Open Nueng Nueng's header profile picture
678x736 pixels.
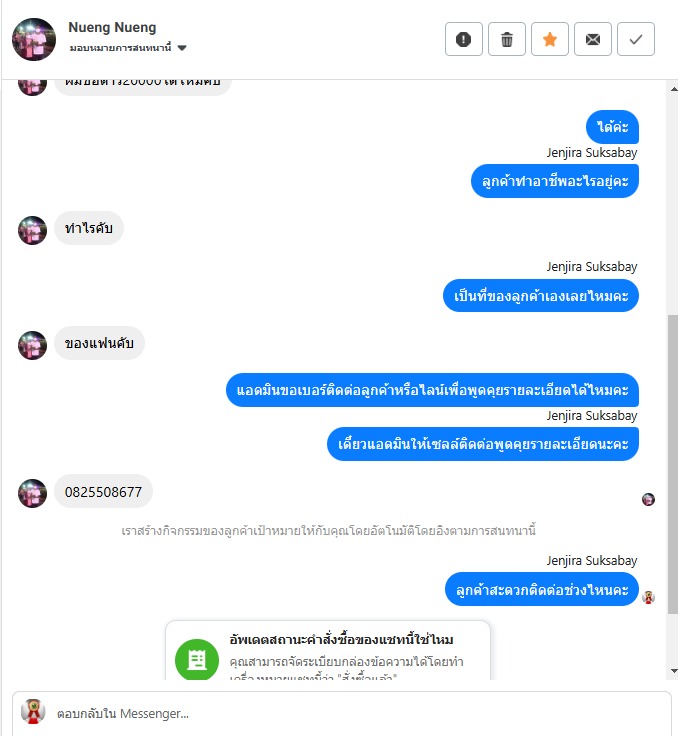tap(34, 39)
